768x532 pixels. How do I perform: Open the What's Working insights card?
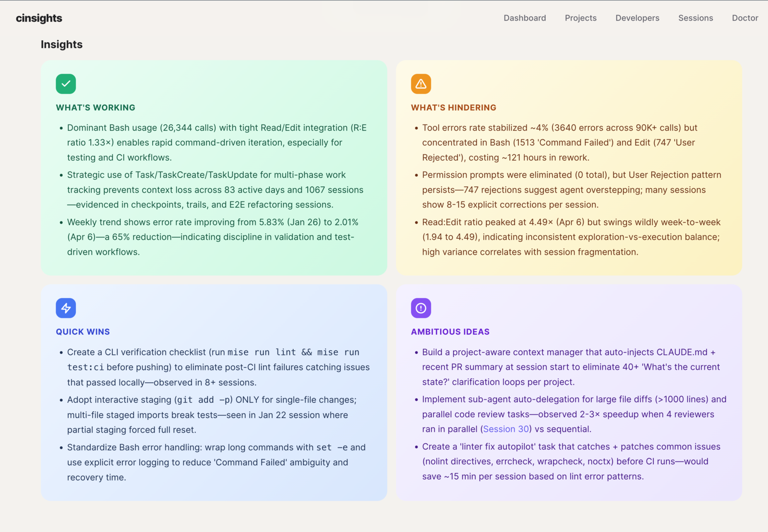click(214, 167)
